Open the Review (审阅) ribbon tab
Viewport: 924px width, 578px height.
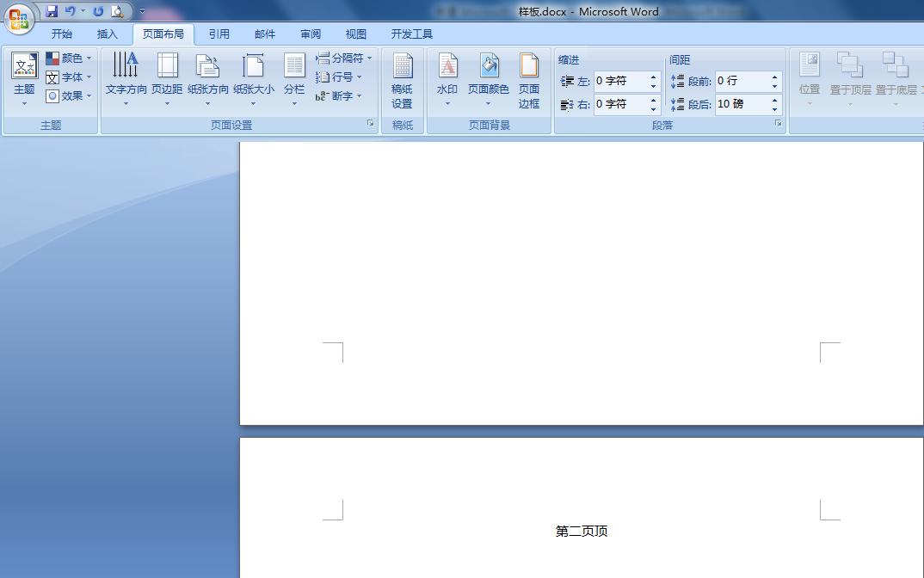pyautogui.click(x=311, y=34)
